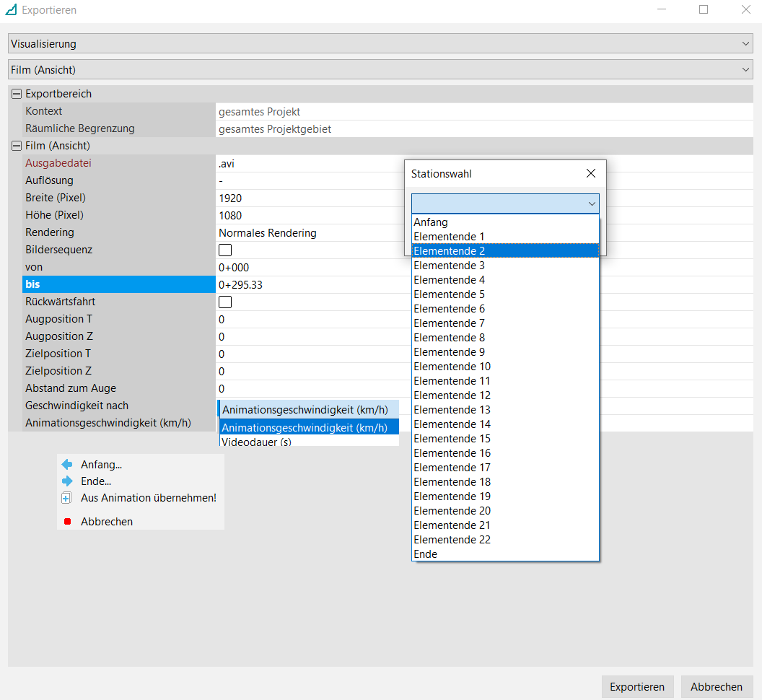Click the blue left arrow Anfang icon
Image resolution: width=762 pixels, height=700 pixels.
click(x=67, y=465)
